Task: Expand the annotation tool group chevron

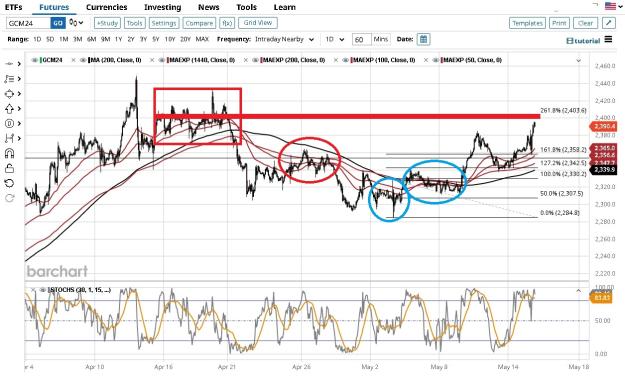Action: tap(19, 123)
